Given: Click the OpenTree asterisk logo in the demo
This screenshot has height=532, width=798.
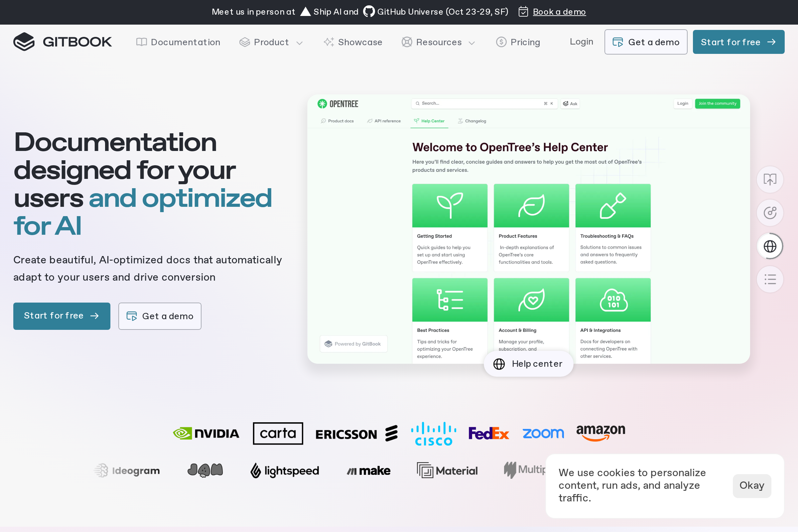Looking at the screenshot, I should click(x=322, y=103).
